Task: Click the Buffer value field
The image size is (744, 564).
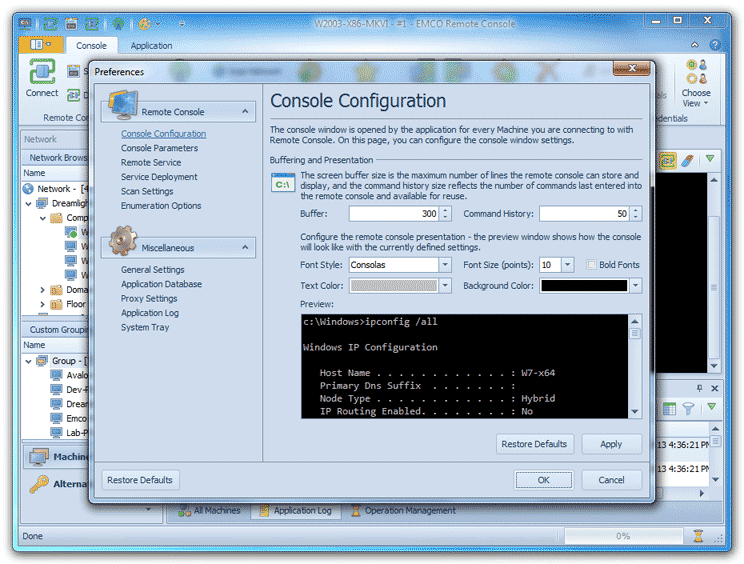Action: (394, 214)
